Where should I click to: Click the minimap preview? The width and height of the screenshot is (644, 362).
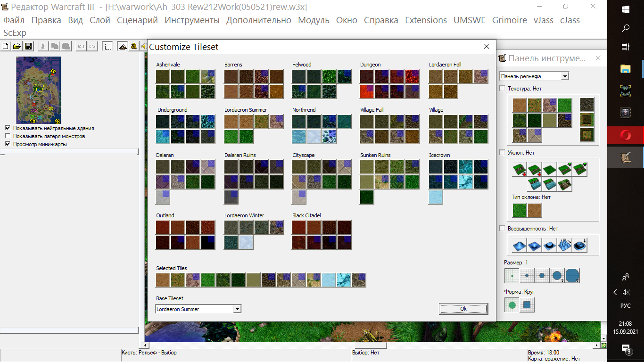[39, 90]
